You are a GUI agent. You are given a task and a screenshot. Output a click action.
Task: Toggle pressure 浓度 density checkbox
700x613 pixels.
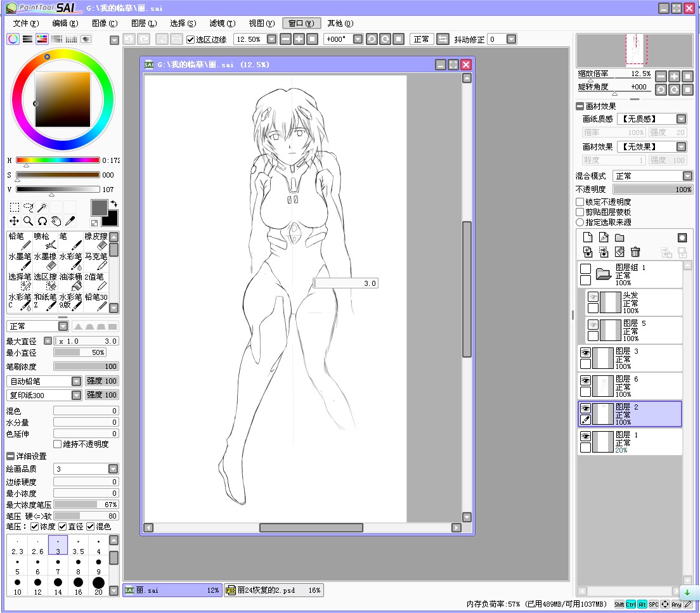coord(34,527)
